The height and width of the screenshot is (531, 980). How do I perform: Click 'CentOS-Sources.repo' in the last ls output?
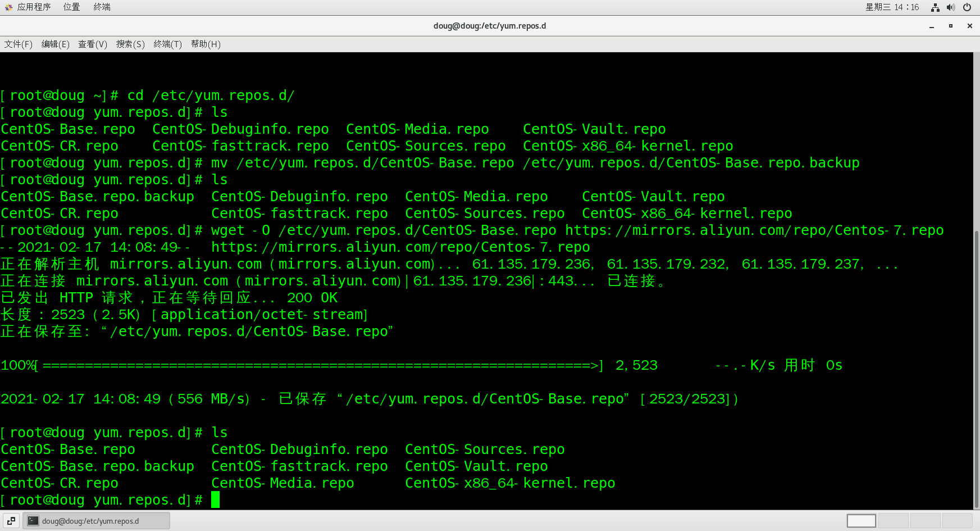pyautogui.click(x=485, y=450)
